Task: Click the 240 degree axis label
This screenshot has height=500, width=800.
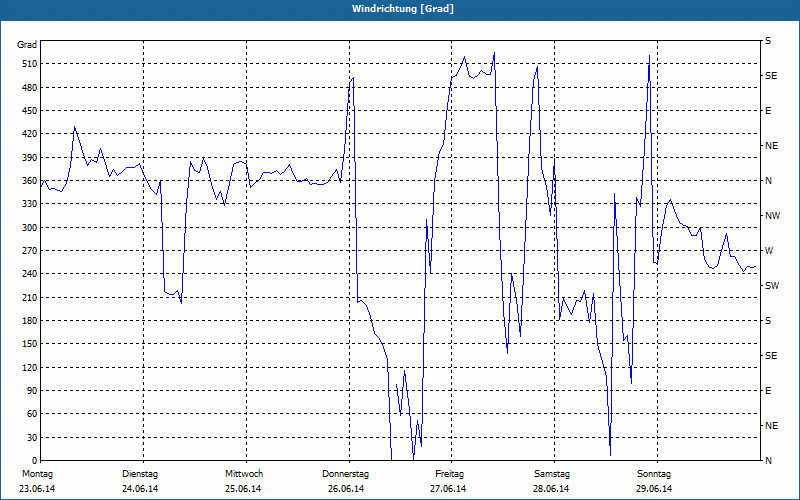Action: (x=30, y=274)
